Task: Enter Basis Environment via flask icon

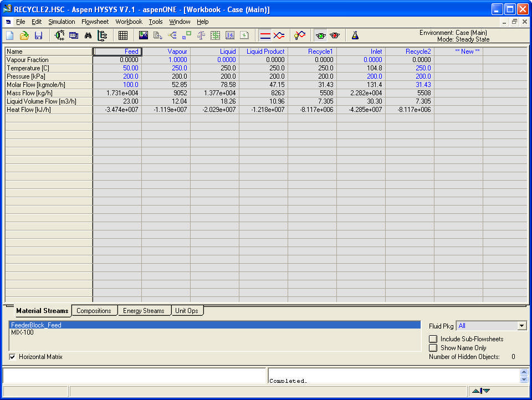Action: 355,35
